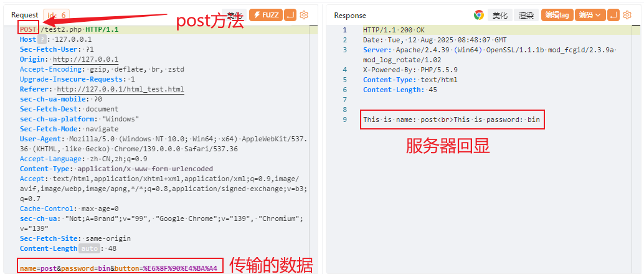Image resolution: width=644 pixels, height=277 pixels.
Task: Click response Content-Type: text/html line
Action: (x=410, y=79)
